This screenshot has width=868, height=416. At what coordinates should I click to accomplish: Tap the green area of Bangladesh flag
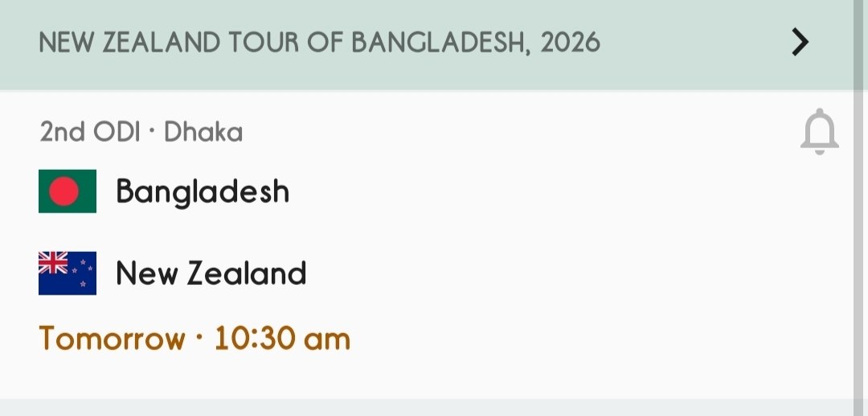click(87, 203)
